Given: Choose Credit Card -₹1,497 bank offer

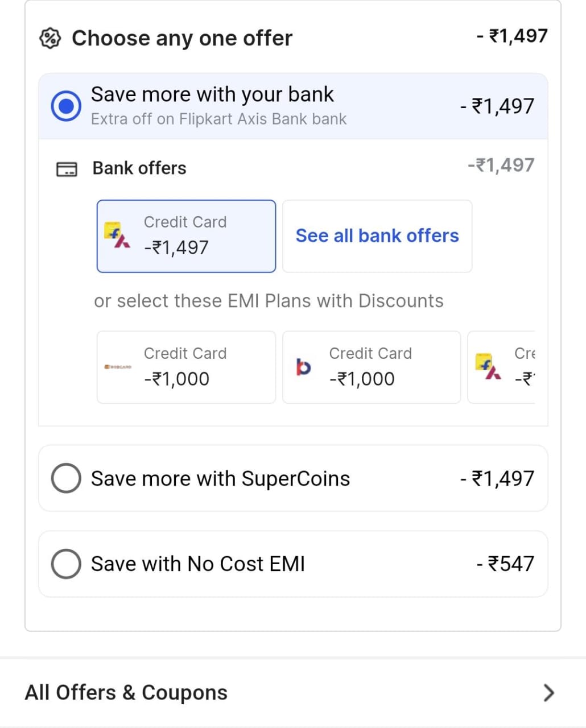Looking at the screenshot, I should point(186,236).
